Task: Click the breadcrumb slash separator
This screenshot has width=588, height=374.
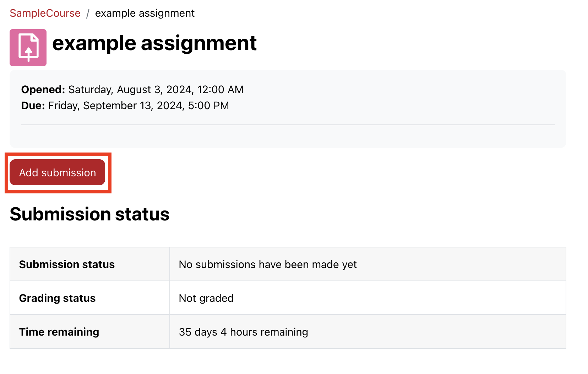Action: pyautogui.click(x=88, y=14)
